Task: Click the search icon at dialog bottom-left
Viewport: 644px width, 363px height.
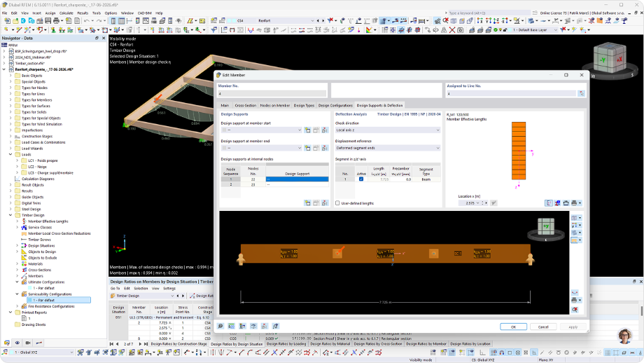Action: click(x=220, y=326)
